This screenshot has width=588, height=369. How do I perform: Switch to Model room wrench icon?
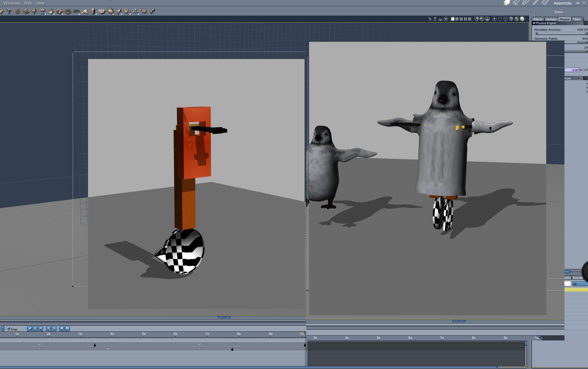(516, 3)
